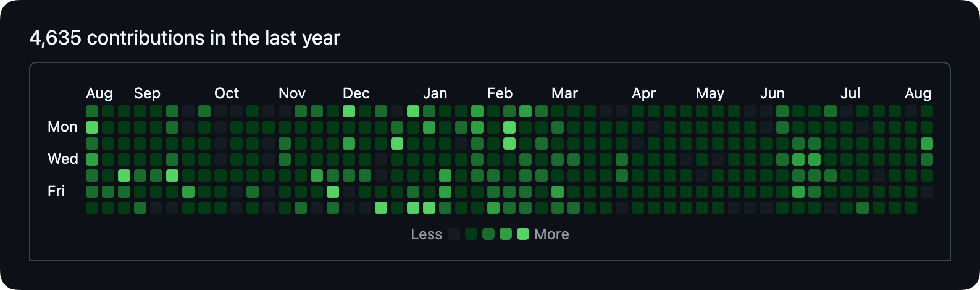This screenshot has height=290, width=980.
Task: Click the middle legend swatch between Less and More
Action: 488,234
